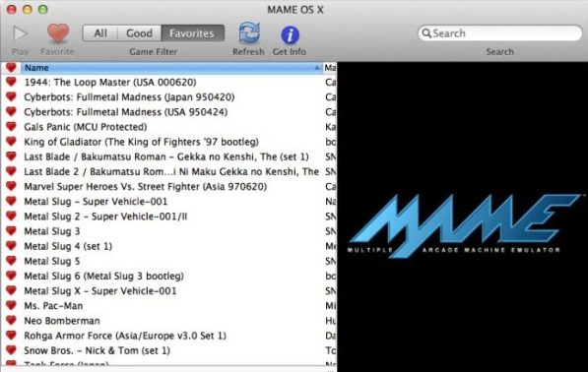Select Metal Slug 2 - Super Vehicle-001/II
The width and height of the screenshot is (588, 372).
click(105, 217)
